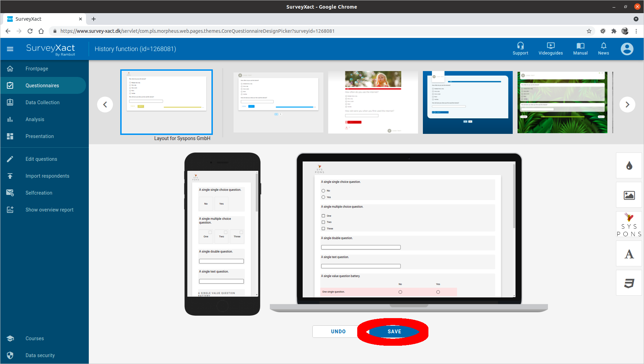Open Show overview report link
The height and width of the screenshot is (364, 644).
pos(49,210)
